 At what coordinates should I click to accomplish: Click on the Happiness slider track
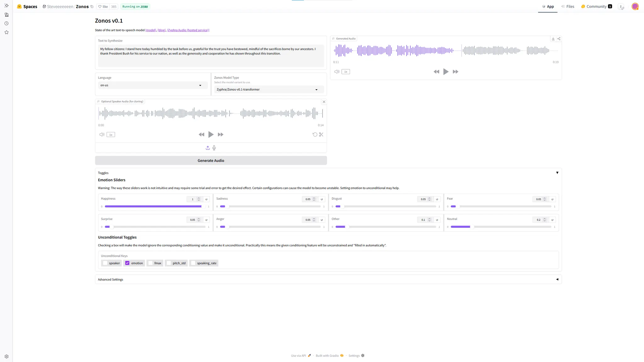coord(155,206)
